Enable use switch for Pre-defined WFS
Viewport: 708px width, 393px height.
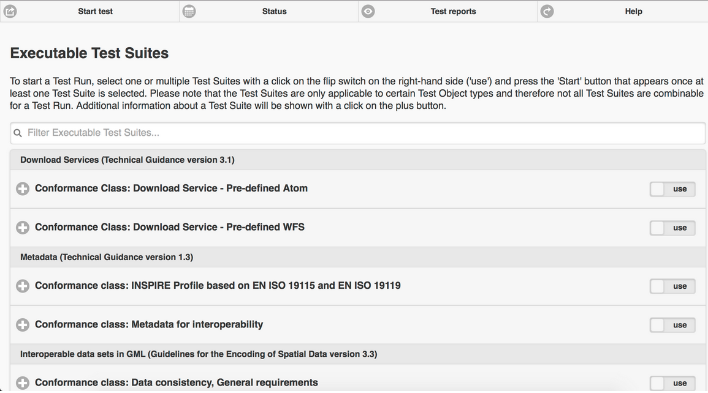coord(672,228)
